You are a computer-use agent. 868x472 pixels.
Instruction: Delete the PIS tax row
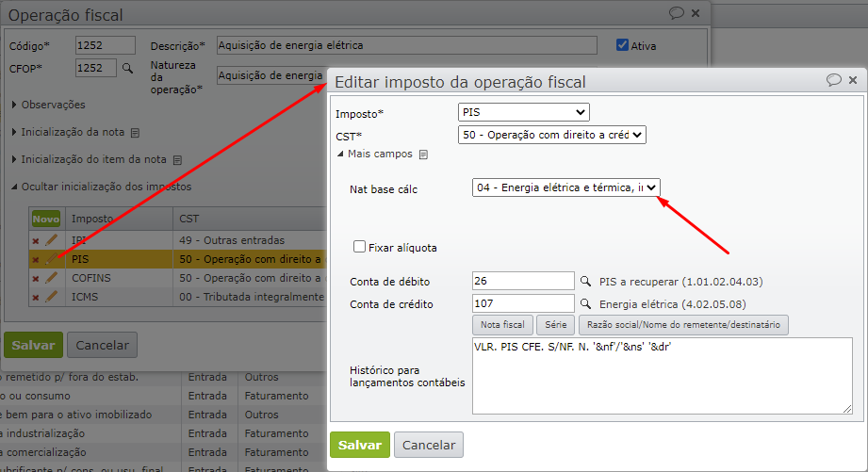pyautogui.click(x=36, y=259)
